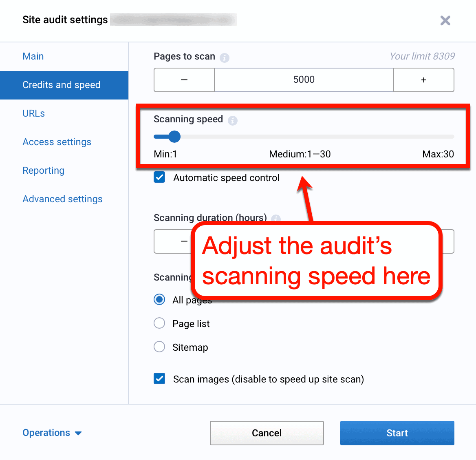The width and height of the screenshot is (476, 460).
Task: Click the info icon next to Pages to scan
Action: [x=224, y=57]
